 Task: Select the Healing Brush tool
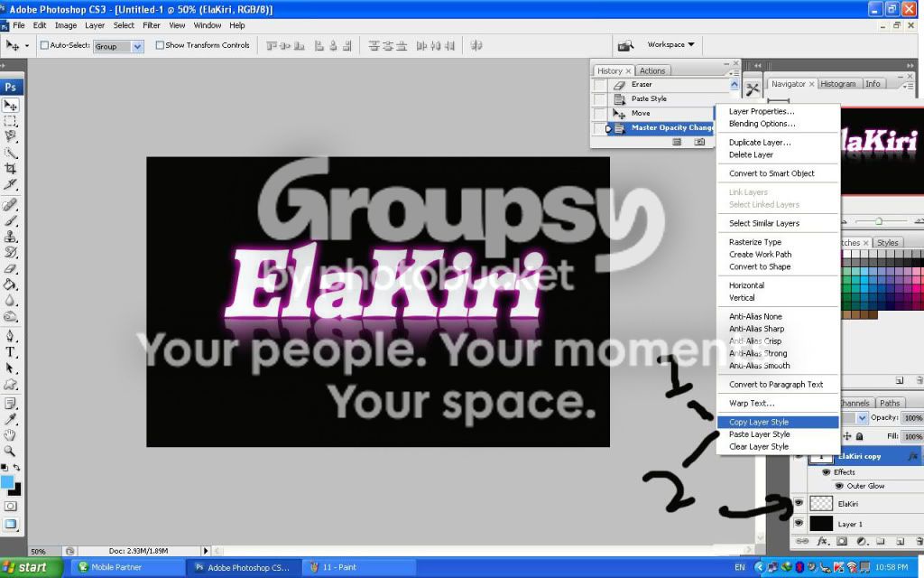coord(11,205)
